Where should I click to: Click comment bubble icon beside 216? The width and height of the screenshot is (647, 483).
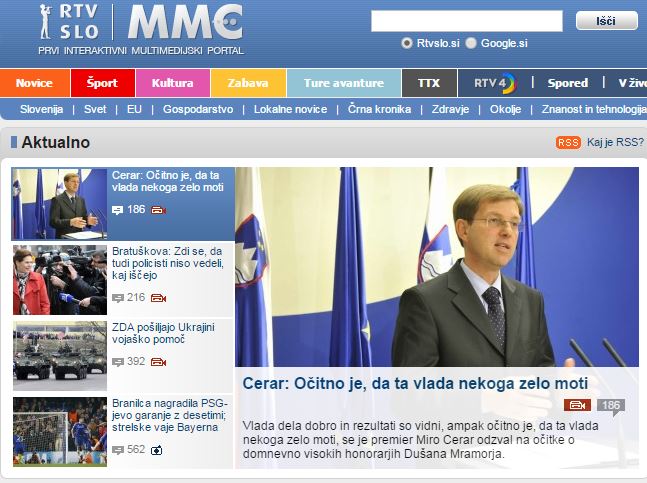[118, 298]
